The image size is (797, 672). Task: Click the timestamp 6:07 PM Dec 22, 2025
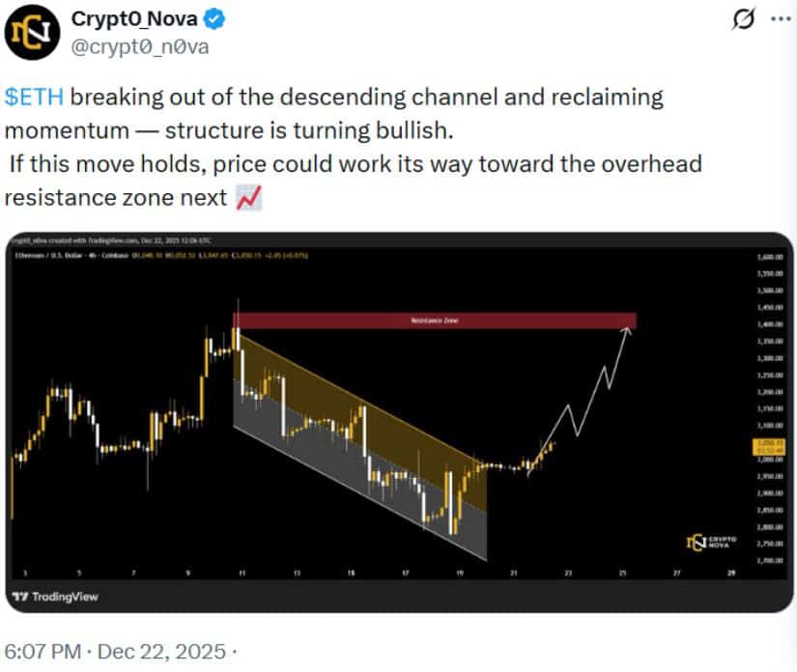pyautogui.click(x=116, y=652)
